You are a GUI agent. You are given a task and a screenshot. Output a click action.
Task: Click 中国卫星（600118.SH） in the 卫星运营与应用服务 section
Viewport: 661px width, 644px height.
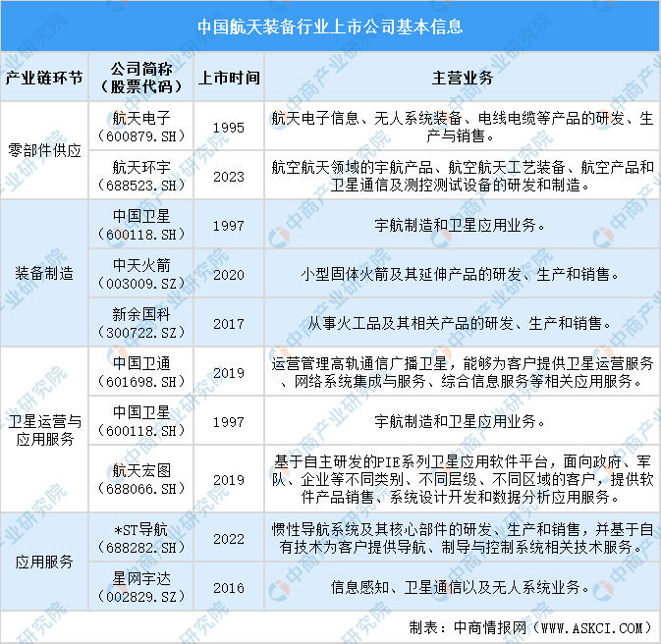point(141,421)
